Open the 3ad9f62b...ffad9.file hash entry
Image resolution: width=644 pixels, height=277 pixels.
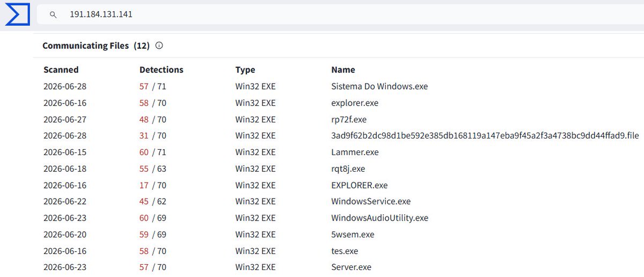(485, 136)
